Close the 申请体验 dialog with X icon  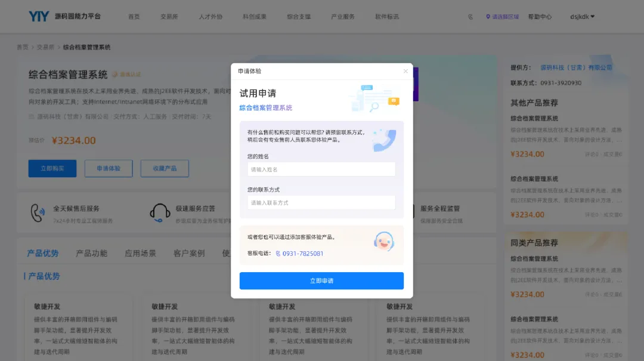tap(405, 71)
